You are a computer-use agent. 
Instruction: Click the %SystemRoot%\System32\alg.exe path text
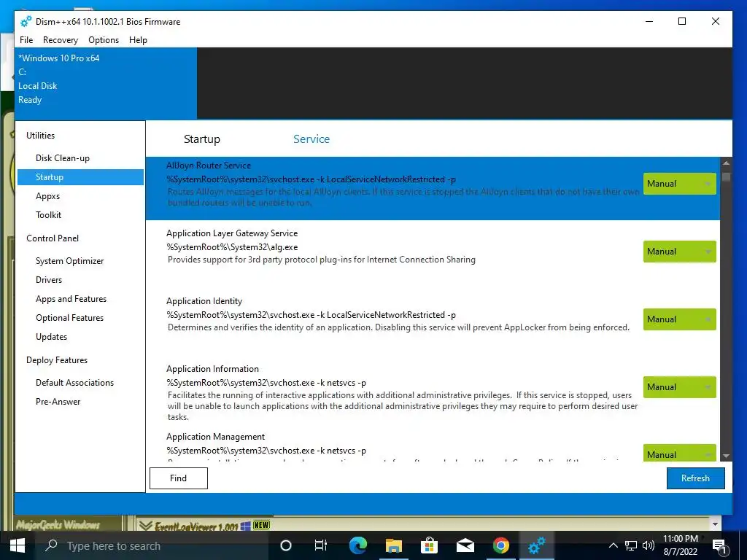click(232, 247)
